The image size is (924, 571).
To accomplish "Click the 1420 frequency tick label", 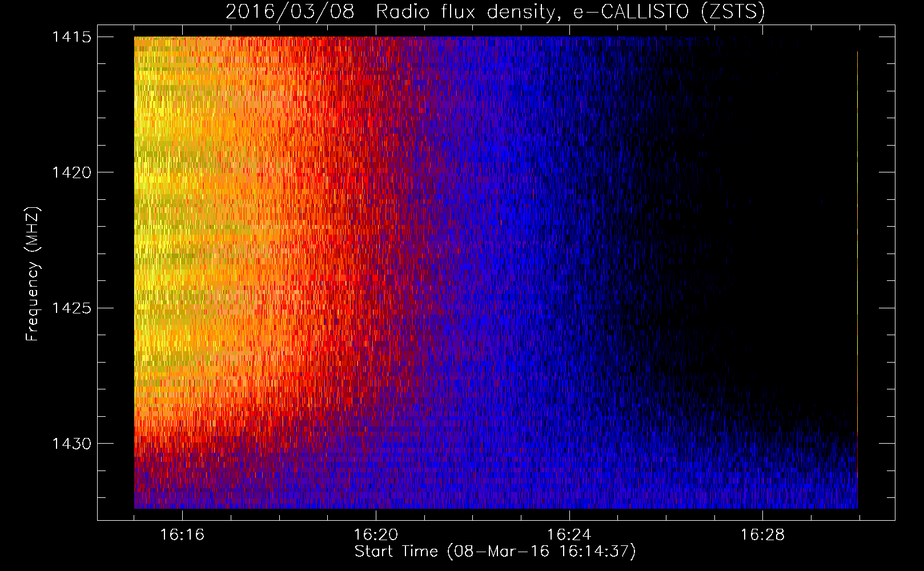I will pos(71,172).
